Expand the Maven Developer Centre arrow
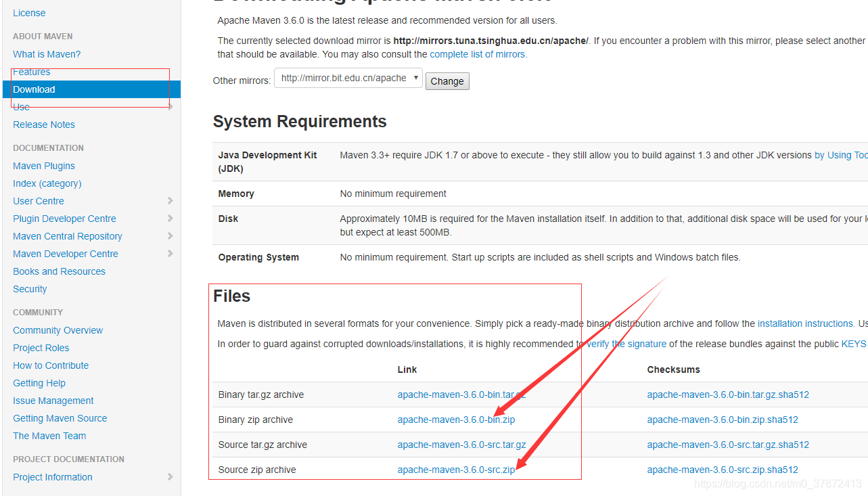868x496 pixels. [170, 254]
